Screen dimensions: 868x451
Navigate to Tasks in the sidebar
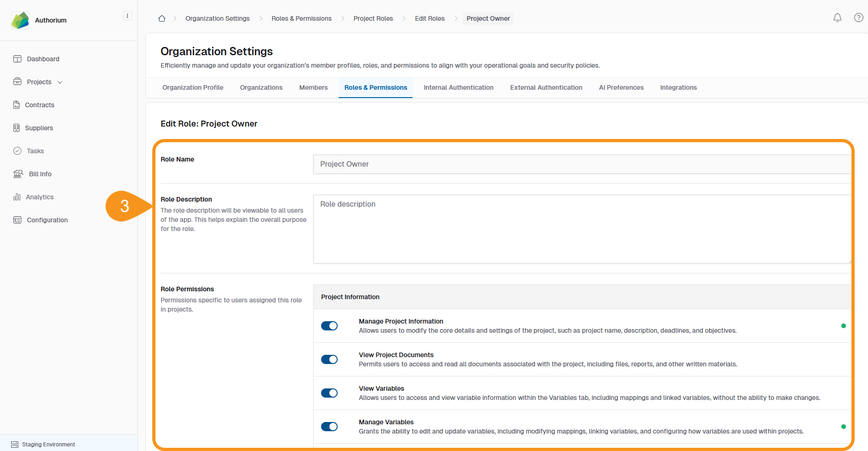pyautogui.click(x=35, y=151)
